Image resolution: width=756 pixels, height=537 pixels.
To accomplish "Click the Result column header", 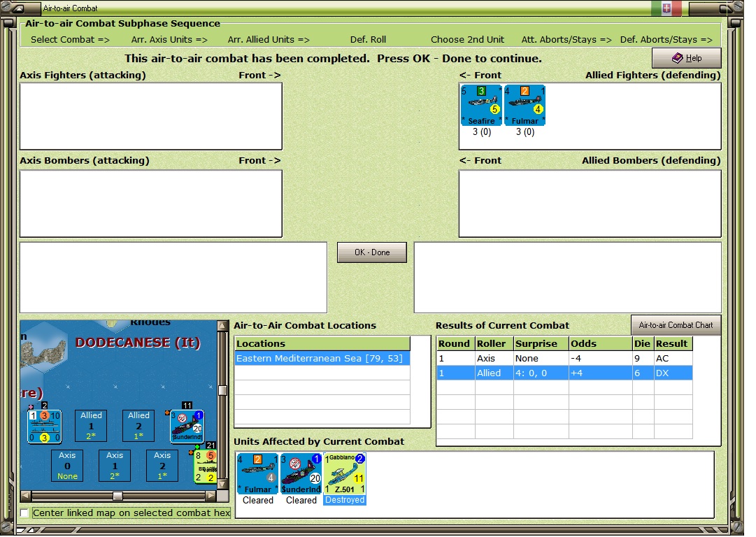I will [673, 343].
